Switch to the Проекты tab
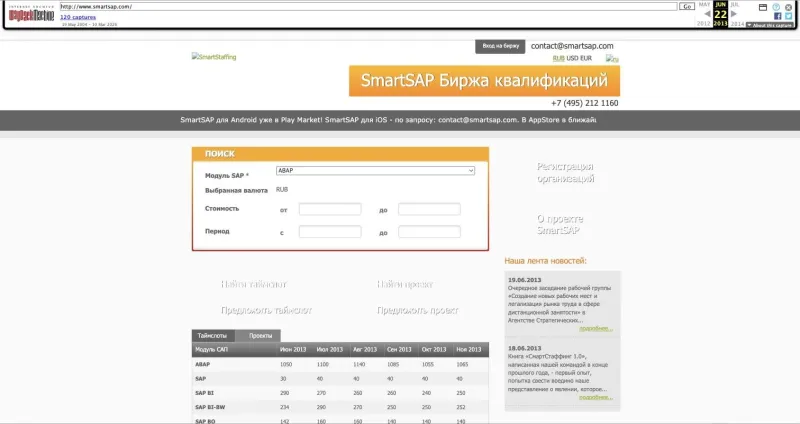800x424 pixels. 260,336
